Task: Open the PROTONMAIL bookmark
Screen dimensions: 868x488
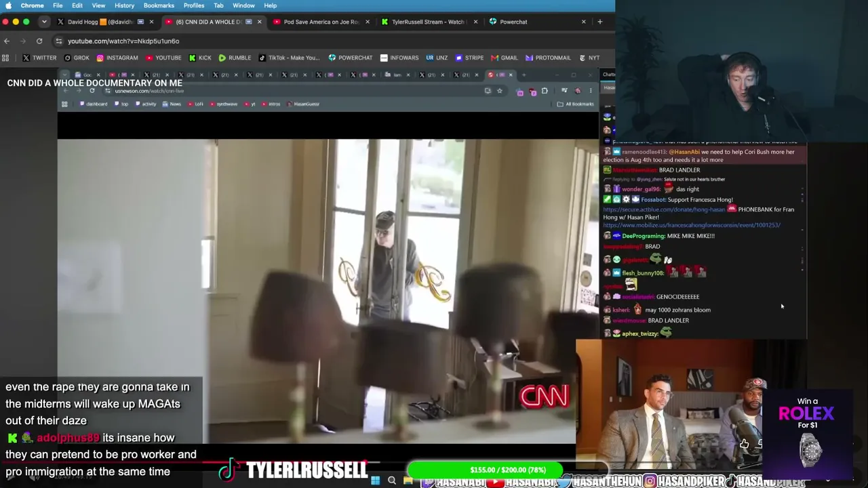Action: [x=547, y=58]
